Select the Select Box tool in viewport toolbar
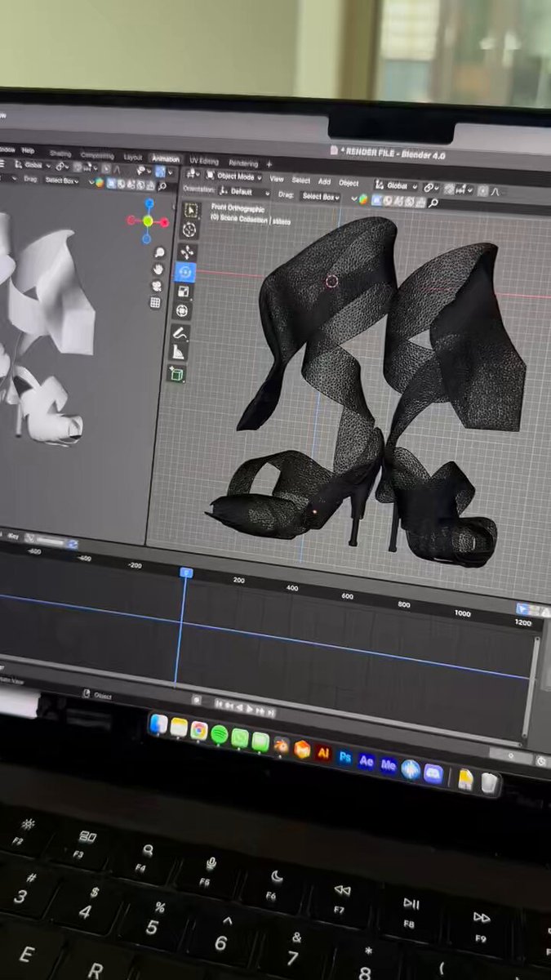The width and height of the screenshot is (551, 980). pyautogui.click(x=192, y=211)
